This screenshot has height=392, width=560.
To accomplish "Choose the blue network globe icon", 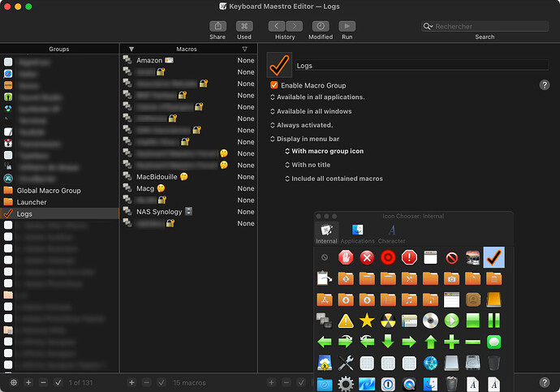I will coord(430,364).
